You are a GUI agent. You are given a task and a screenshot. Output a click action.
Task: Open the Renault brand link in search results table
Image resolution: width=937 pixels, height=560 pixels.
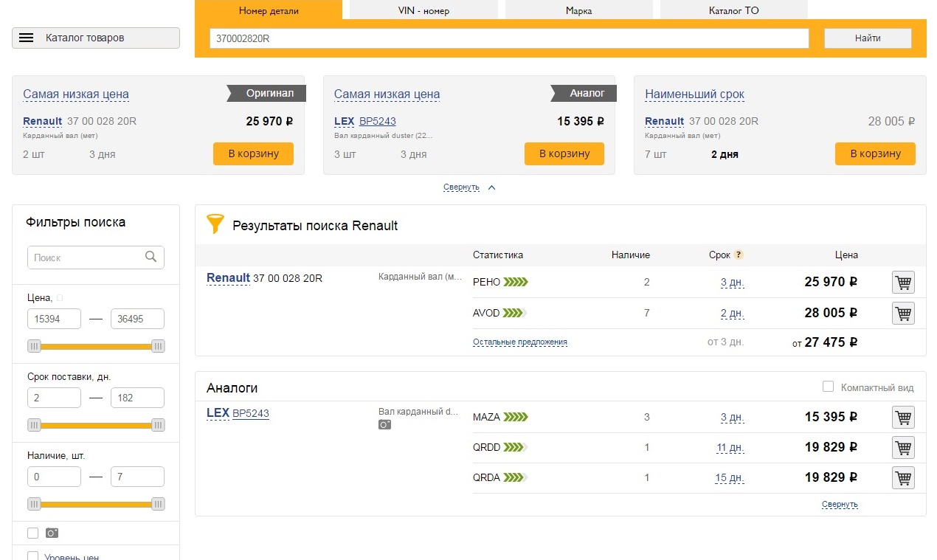click(x=228, y=277)
